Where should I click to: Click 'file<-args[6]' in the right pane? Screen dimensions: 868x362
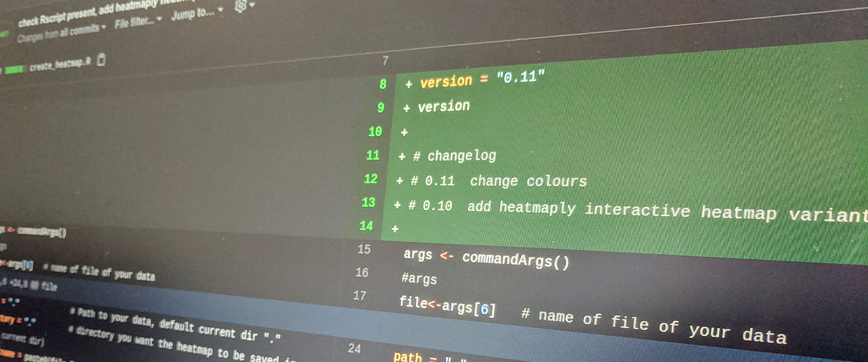tap(447, 305)
